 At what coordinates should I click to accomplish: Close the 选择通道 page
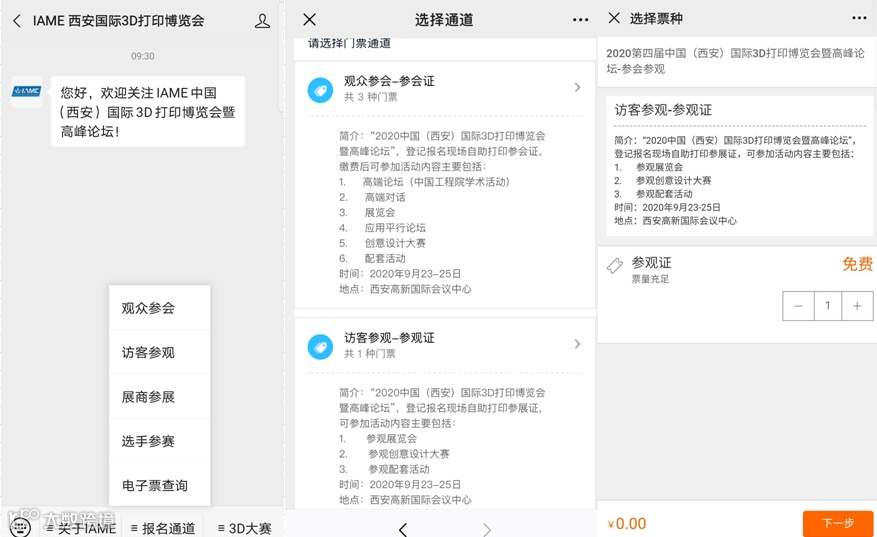pyautogui.click(x=309, y=20)
